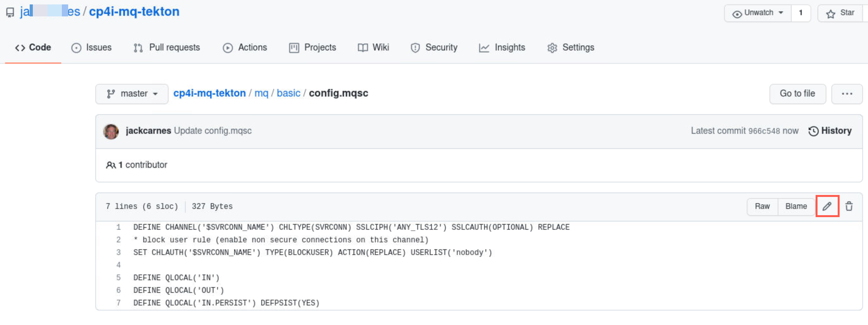The image size is (868, 325).
Task: View the Security tab
Action: point(434,47)
